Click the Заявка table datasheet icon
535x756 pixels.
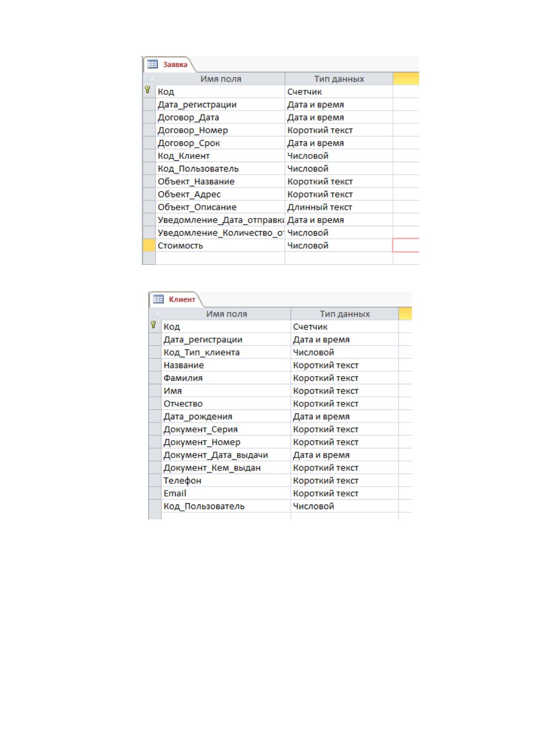tap(153, 64)
